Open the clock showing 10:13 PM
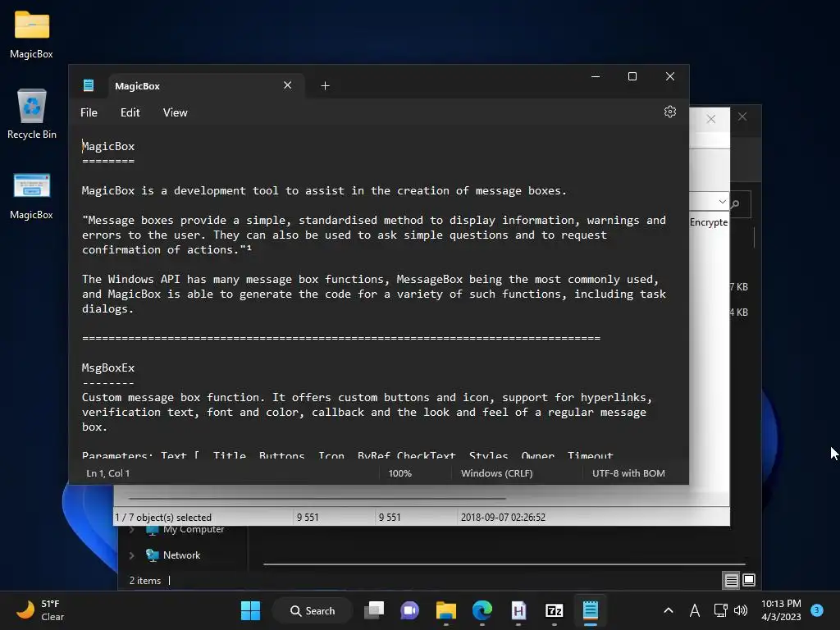The image size is (840, 630). (781, 610)
